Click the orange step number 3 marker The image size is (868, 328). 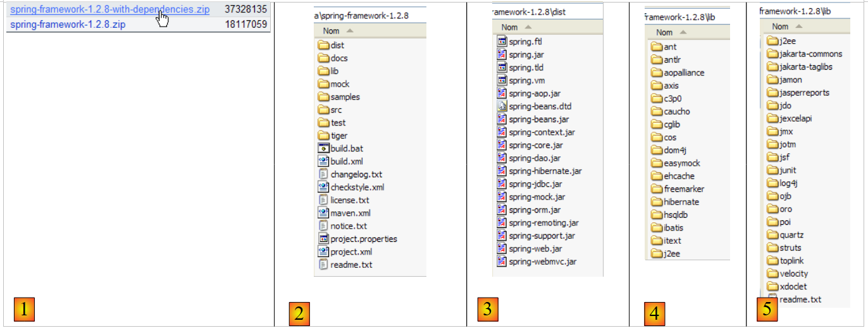pyautogui.click(x=487, y=309)
